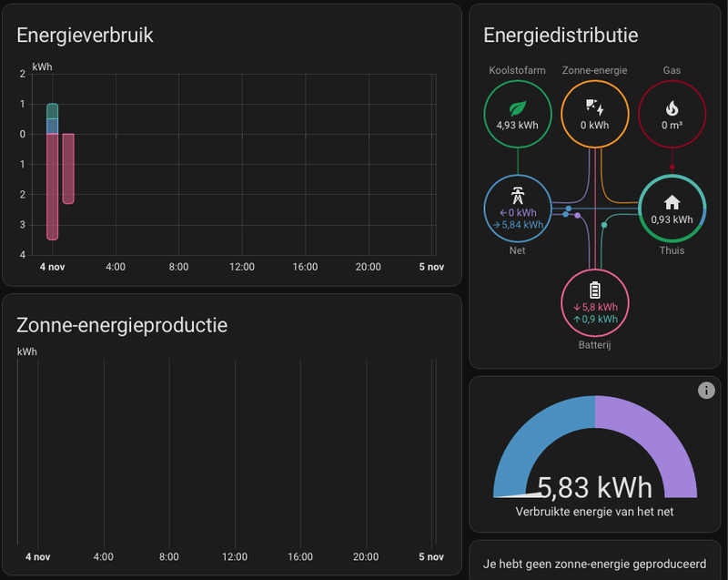Click the 8:00 label on Zonne-energieproductie axis
The image size is (728, 580).
coord(169,556)
